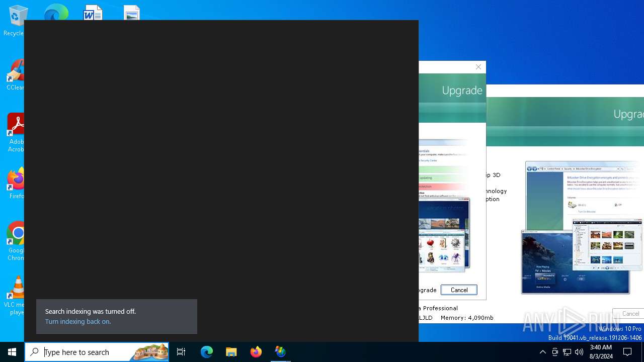The width and height of the screenshot is (644, 362).
Task: Open the image file icon on the desktop
Action: click(x=132, y=13)
